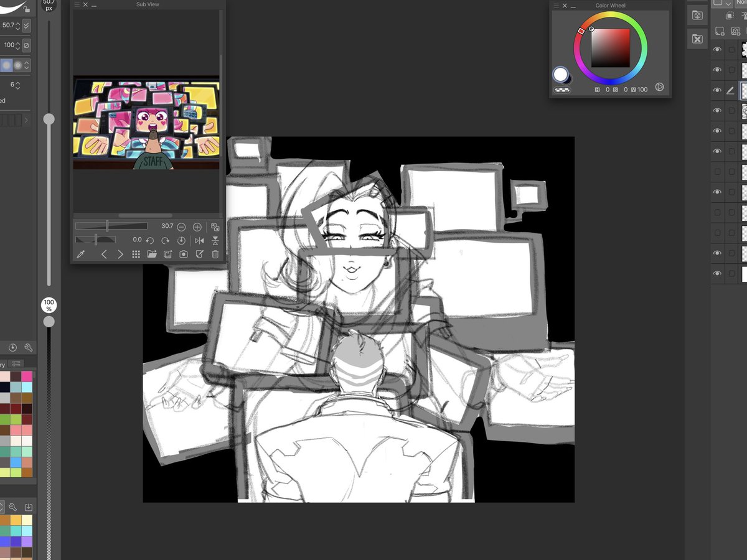Show next Sub View image

(x=120, y=254)
